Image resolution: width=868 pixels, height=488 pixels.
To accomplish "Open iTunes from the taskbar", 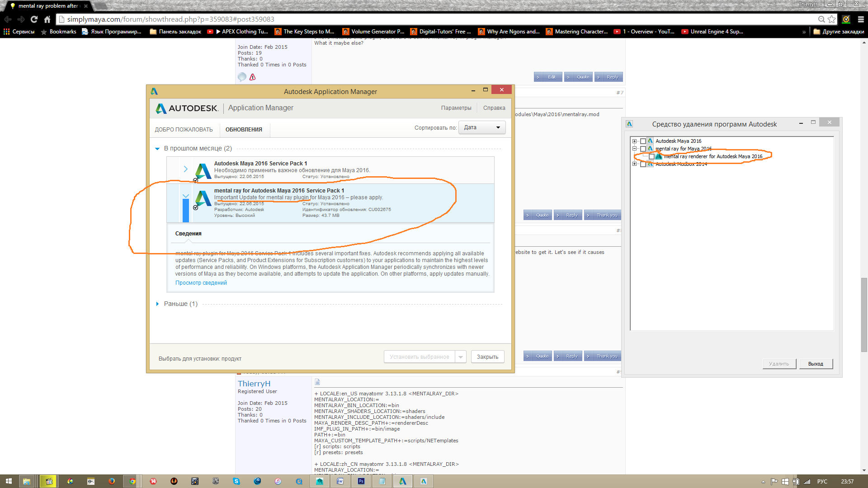I will point(278,481).
